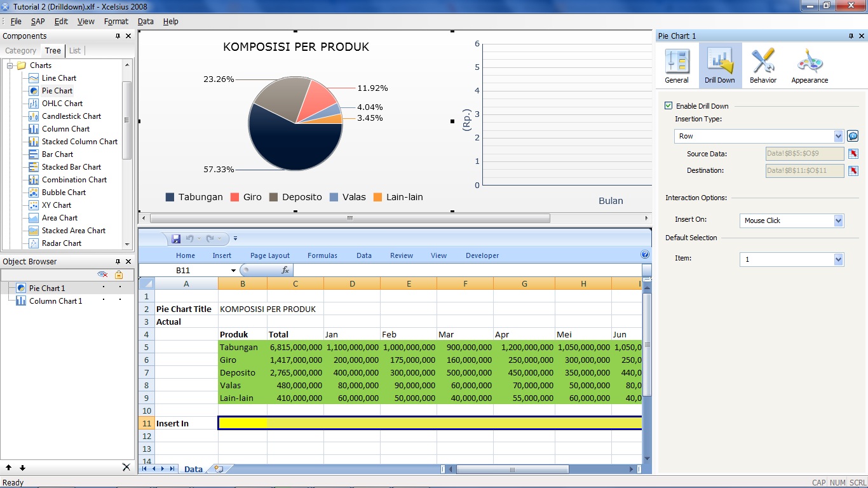Image resolution: width=868 pixels, height=488 pixels.
Task: Open the Name Box dropdown arrow
Action: [x=234, y=271]
